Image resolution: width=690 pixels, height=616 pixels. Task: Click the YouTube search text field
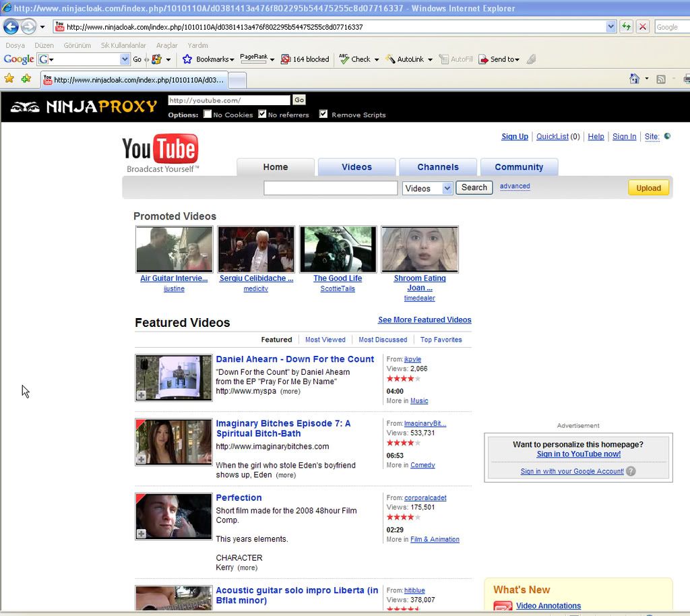330,188
